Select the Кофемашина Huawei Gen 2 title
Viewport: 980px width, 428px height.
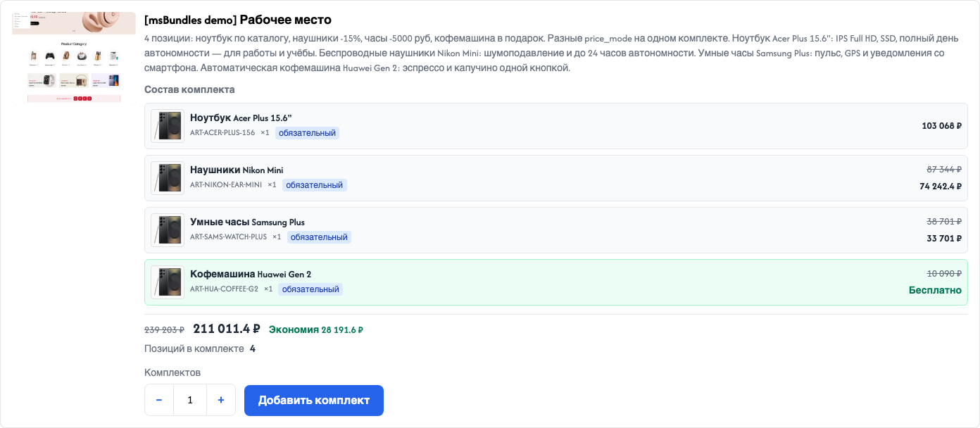click(251, 274)
